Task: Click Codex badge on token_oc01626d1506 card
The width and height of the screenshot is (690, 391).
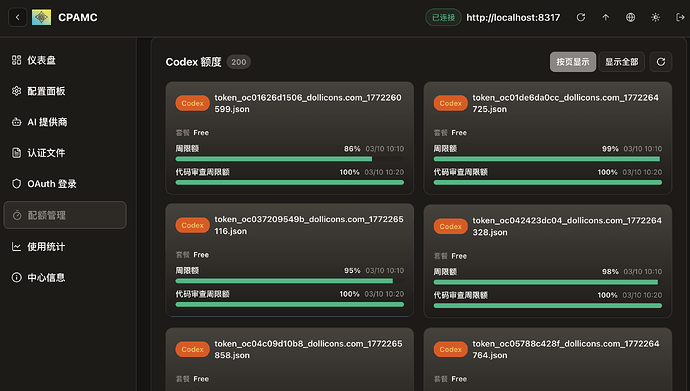Action: (192, 103)
